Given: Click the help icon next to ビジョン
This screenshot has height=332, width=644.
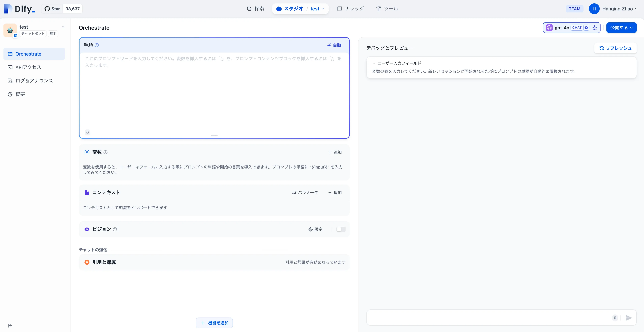Looking at the screenshot, I should pyautogui.click(x=115, y=229).
